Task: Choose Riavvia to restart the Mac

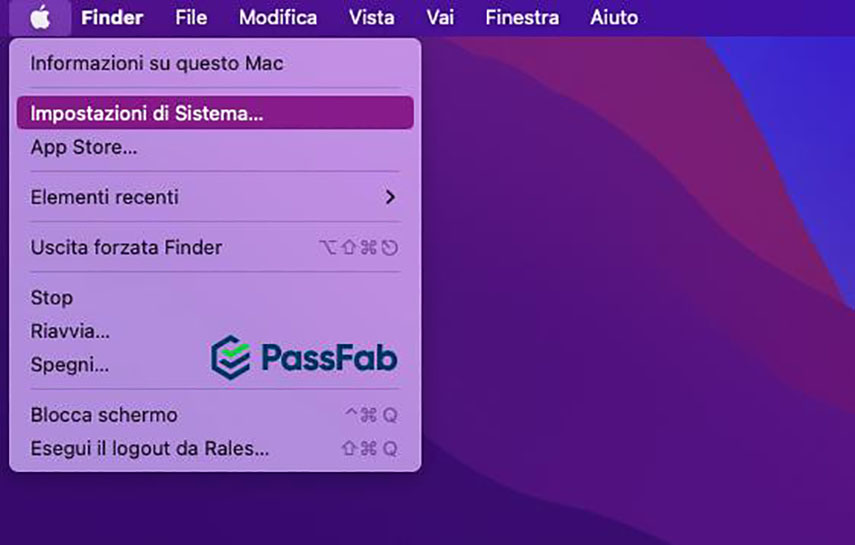Action: 70,331
